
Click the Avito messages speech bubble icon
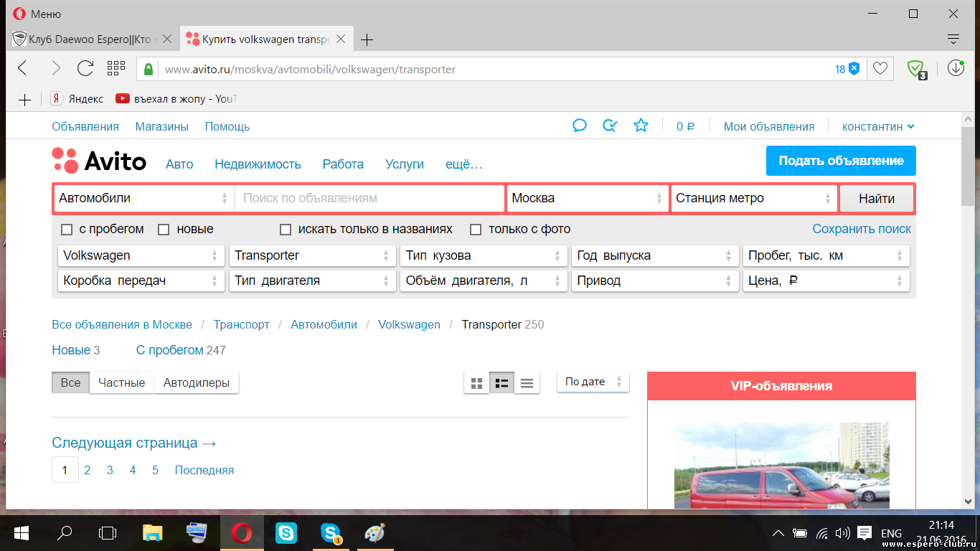click(x=580, y=126)
